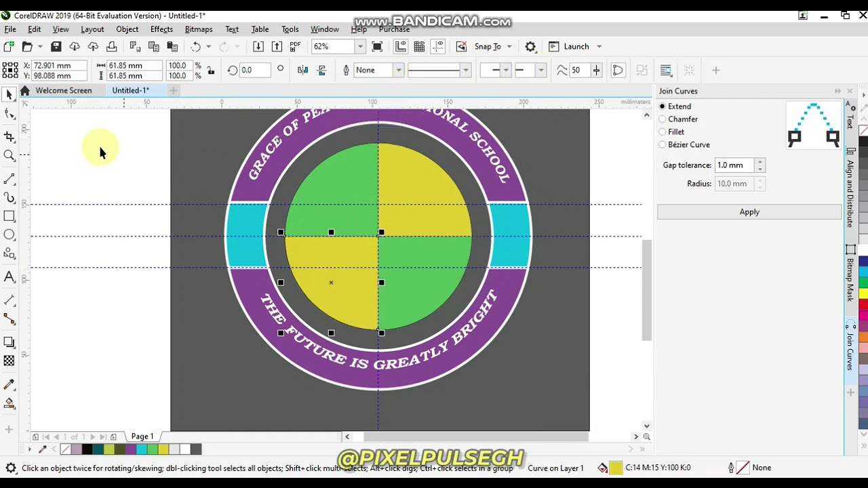868x488 pixels.
Task: Select the Ellipse tool
Action: pyautogui.click(x=9, y=235)
